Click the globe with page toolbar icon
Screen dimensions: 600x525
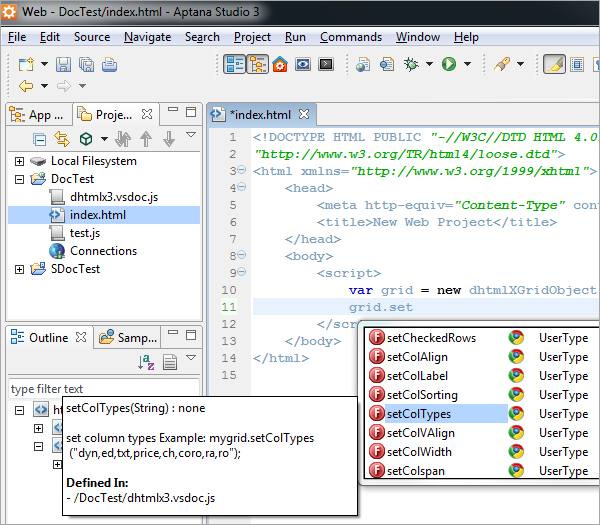363,64
